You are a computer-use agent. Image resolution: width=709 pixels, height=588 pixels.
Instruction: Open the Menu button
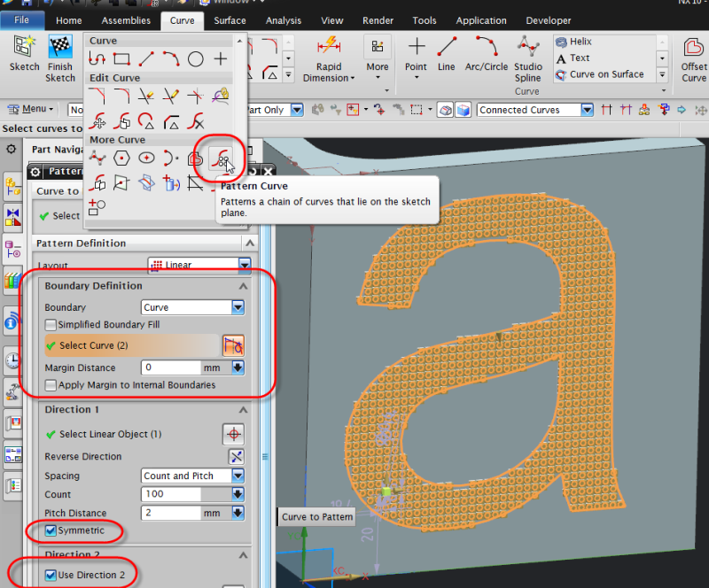tap(31, 109)
